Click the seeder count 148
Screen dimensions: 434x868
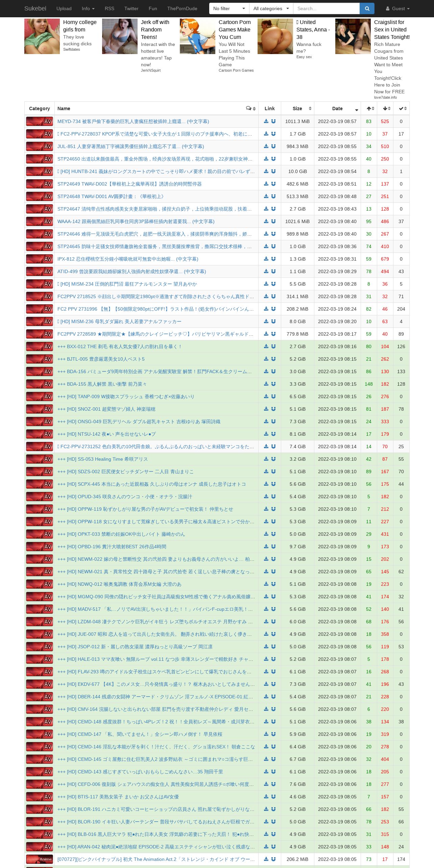coord(369,384)
